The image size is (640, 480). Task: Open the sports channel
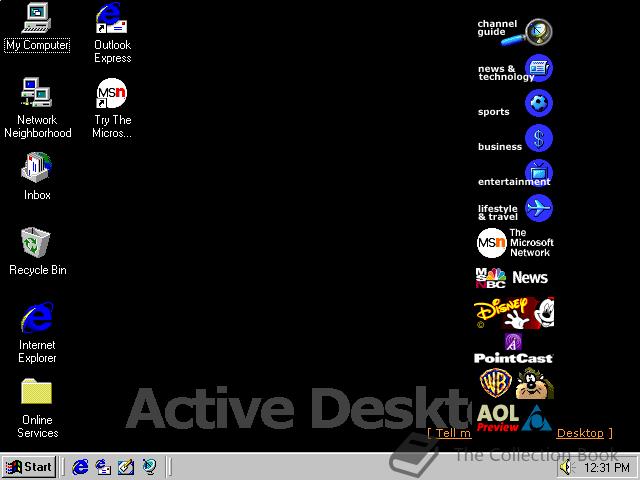click(514, 104)
